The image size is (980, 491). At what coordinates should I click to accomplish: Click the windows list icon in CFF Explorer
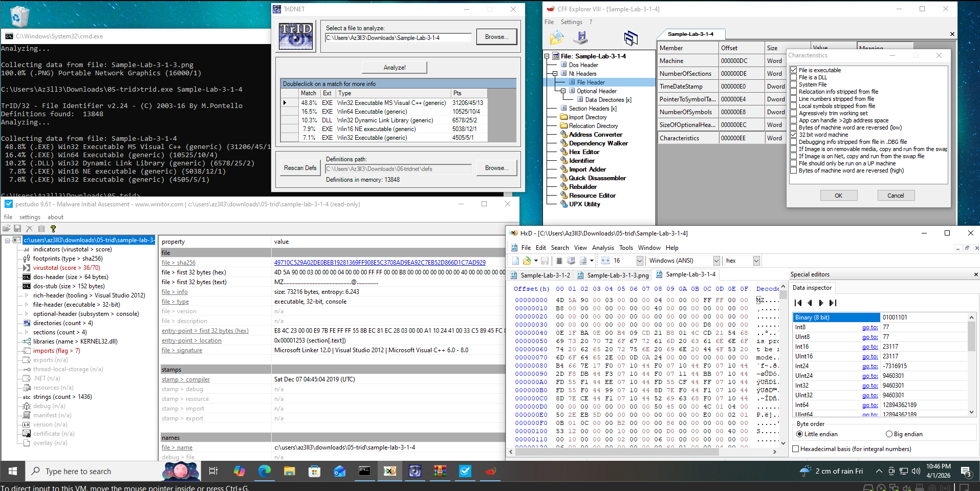630,37
